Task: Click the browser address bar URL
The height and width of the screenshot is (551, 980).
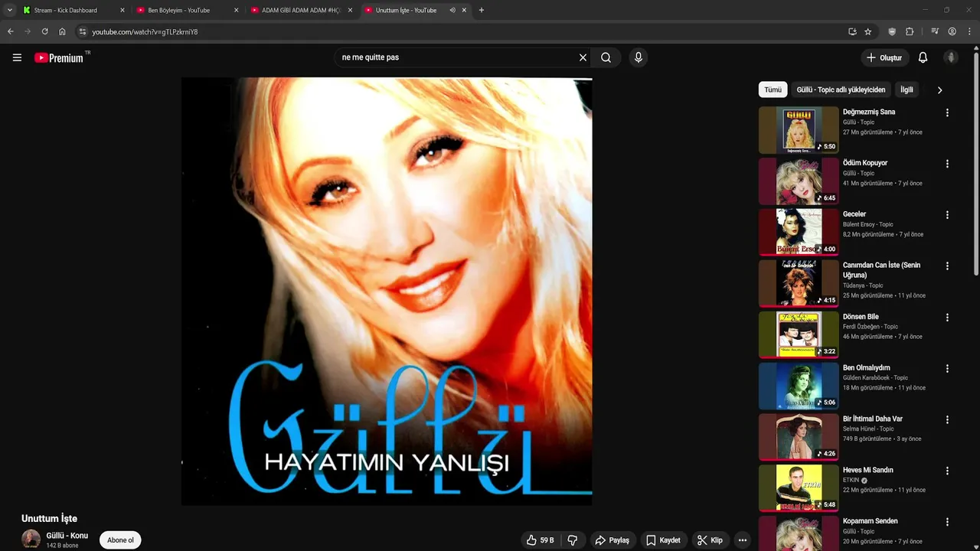Action: pos(145,32)
